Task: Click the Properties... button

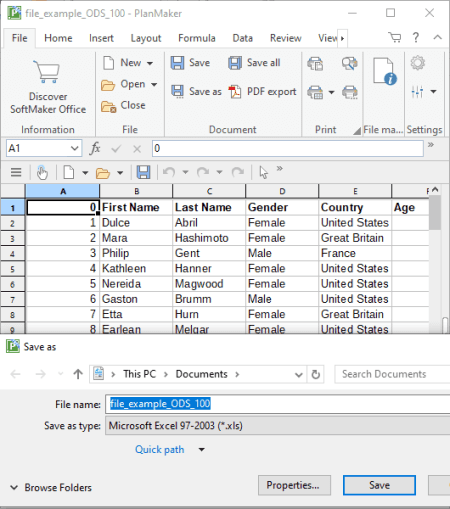Action: tap(294, 485)
